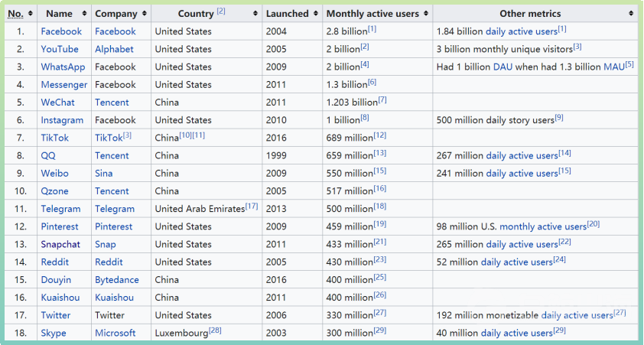Open the Microsoft company link in Skype row
644x345 pixels.
(115, 333)
